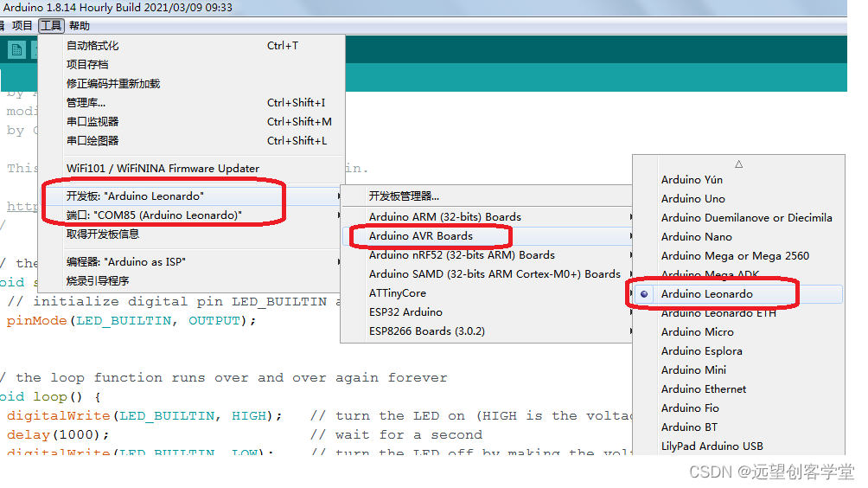Expand Arduino ARM (32-bits) Boards submenu
The image size is (868, 488).
(487, 217)
